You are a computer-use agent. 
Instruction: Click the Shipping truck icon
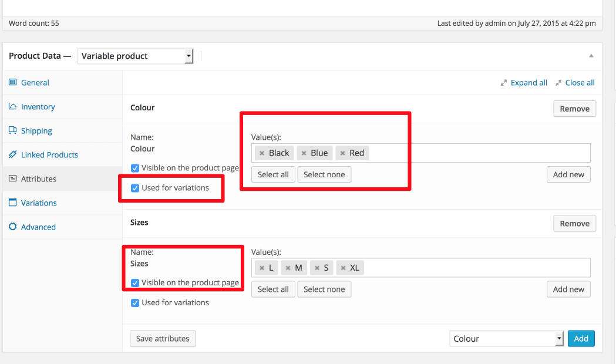12,130
